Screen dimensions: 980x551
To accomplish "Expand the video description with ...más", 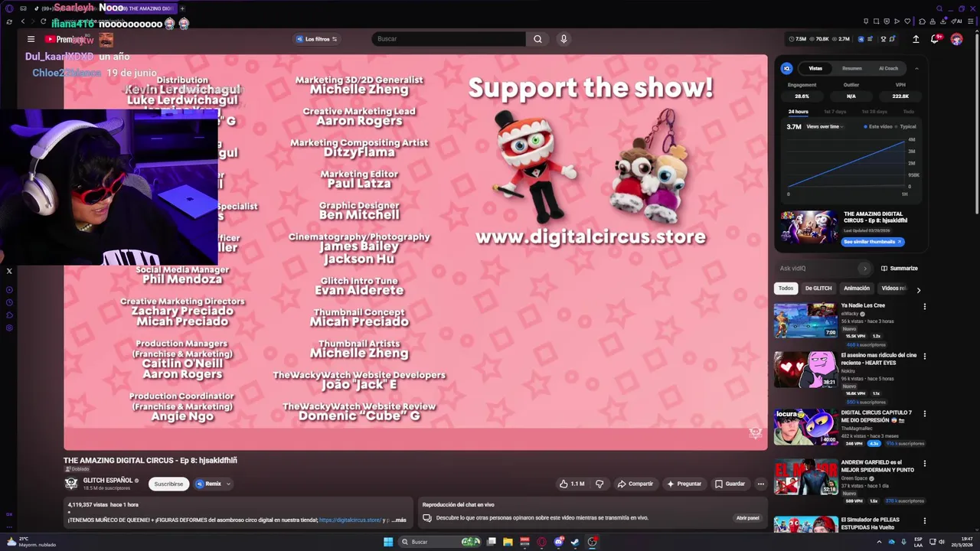I will 398,520.
